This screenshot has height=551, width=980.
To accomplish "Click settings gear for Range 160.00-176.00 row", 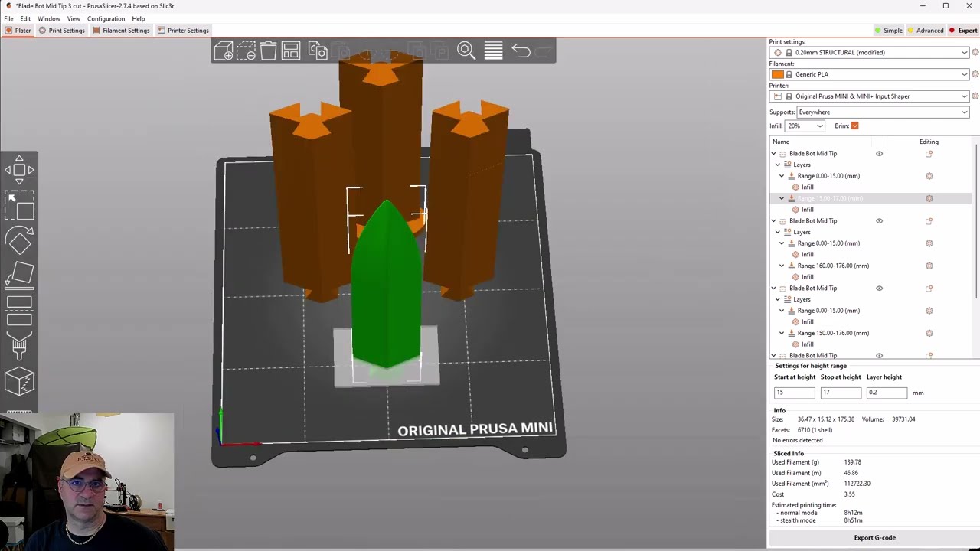I will pyautogui.click(x=929, y=266).
